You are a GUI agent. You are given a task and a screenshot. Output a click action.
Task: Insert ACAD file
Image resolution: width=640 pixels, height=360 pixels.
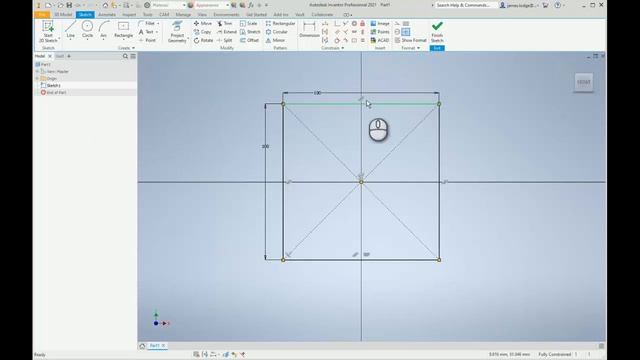(380, 40)
